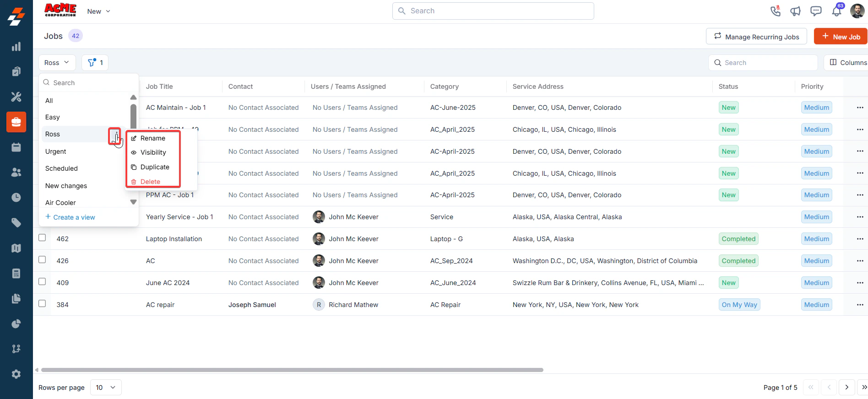Open the pie chart reports icon
The image size is (868, 399).
click(x=16, y=324)
